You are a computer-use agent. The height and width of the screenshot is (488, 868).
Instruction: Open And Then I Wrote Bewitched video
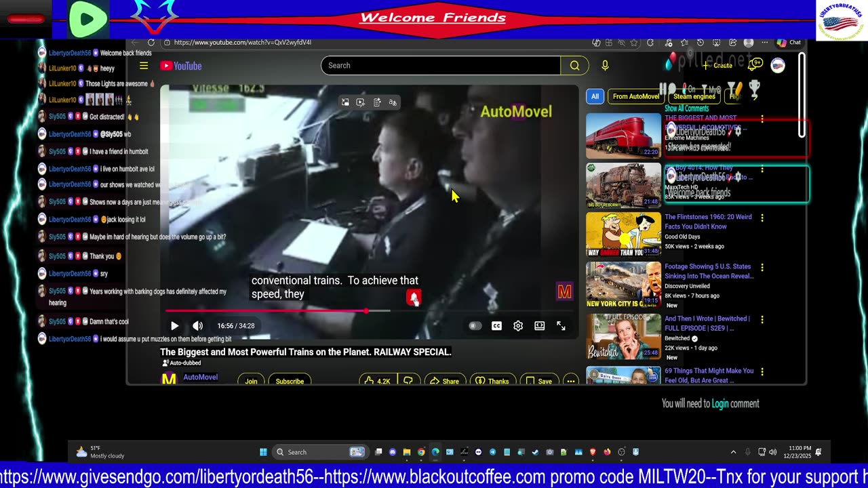(x=707, y=323)
